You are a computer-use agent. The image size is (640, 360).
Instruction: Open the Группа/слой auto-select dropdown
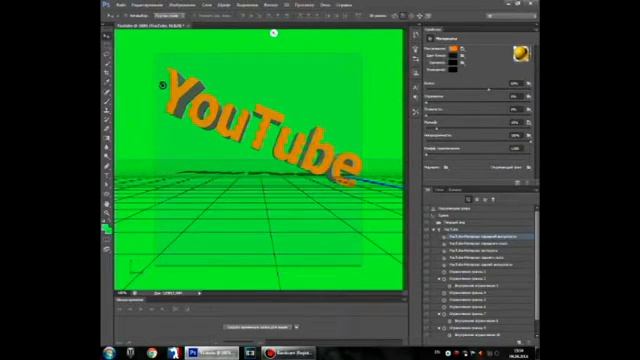click(x=169, y=16)
